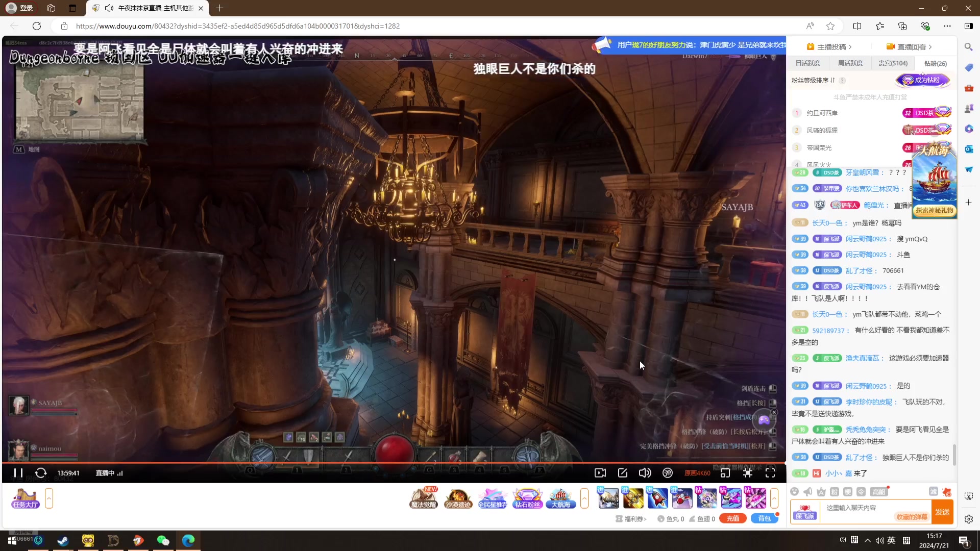Open the 魔法觉醒 promotion icon
Screen dimensions: 980x551
[x=424, y=498]
